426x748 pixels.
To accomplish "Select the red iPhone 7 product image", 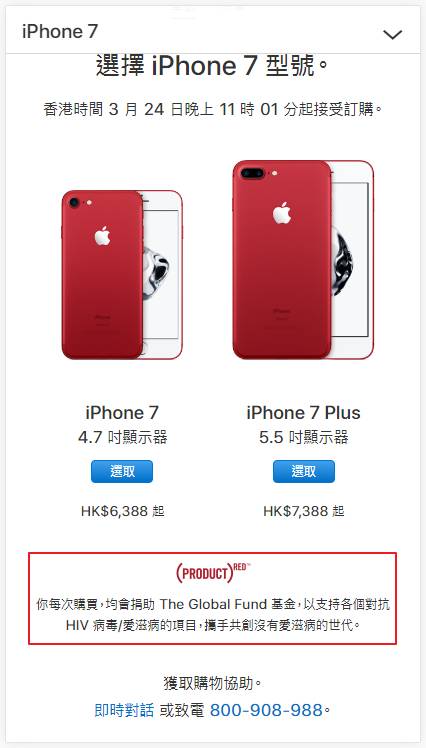I will 122,275.
